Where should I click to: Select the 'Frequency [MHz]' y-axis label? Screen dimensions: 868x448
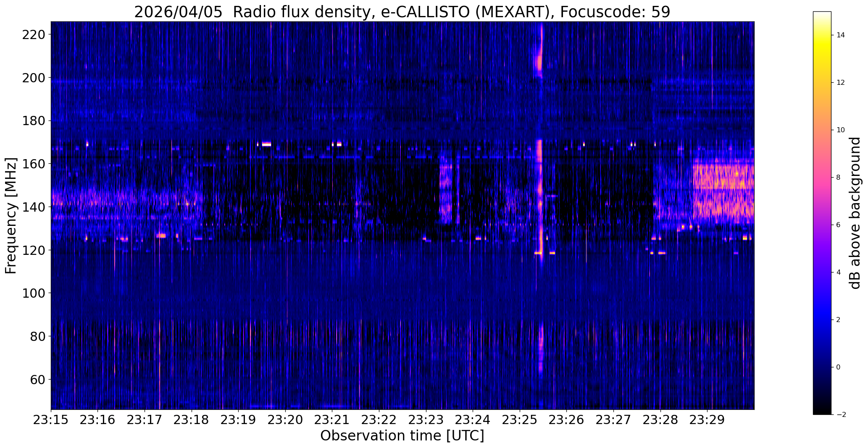tap(11, 216)
